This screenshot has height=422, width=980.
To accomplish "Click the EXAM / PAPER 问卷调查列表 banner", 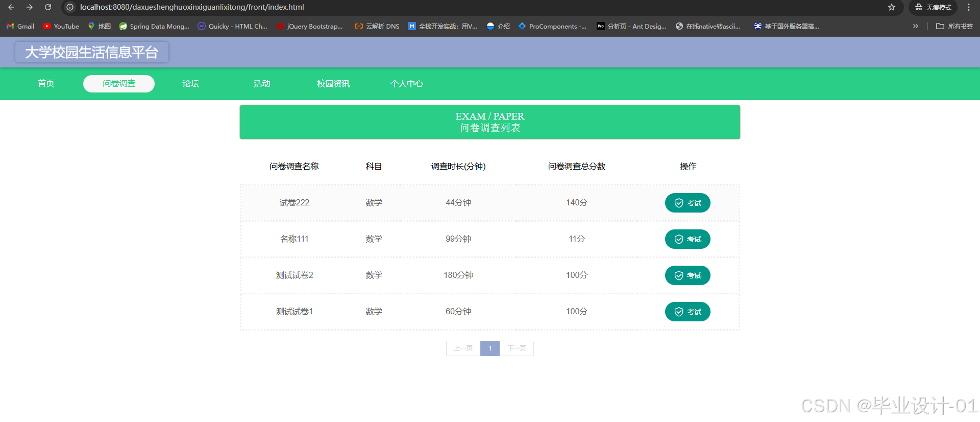I will [x=490, y=122].
